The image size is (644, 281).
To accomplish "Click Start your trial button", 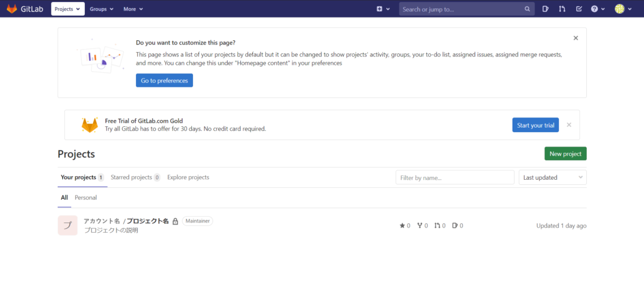I will (x=536, y=125).
